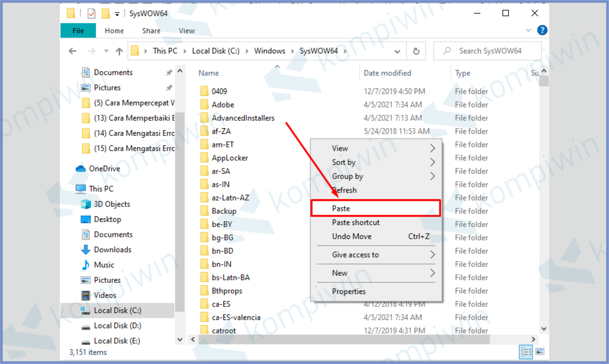
Task: Open the View ribbon tab
Action: click(x=186, y=31)
